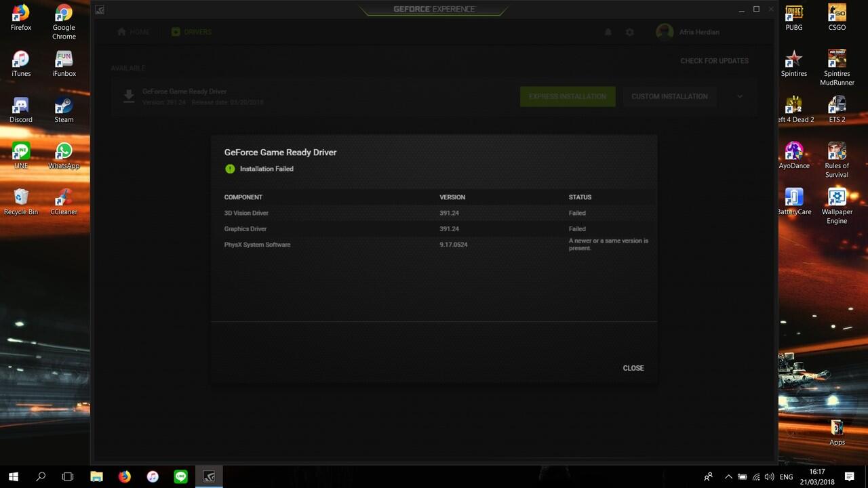Image resolution: width=868 pixels, height=488 pixels.
Task: Click the ENG language indicator
Action: (x=786, y=477)
